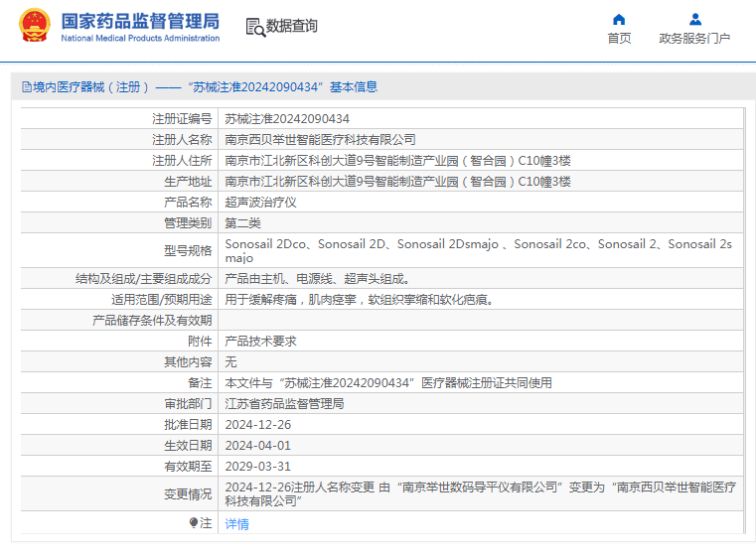Click the 注册人住所 address value
756x558 pixels.
[397, 161]
